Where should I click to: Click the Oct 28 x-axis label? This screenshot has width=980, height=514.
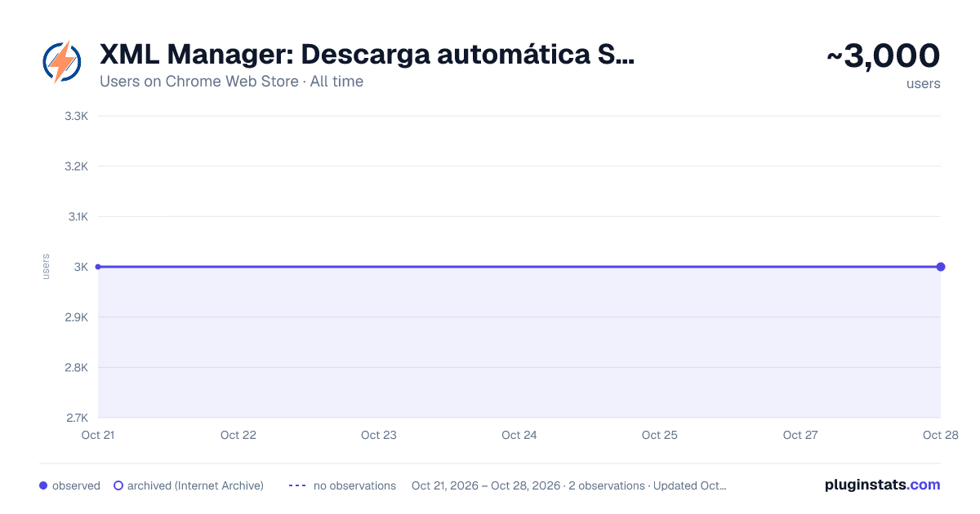940,435
